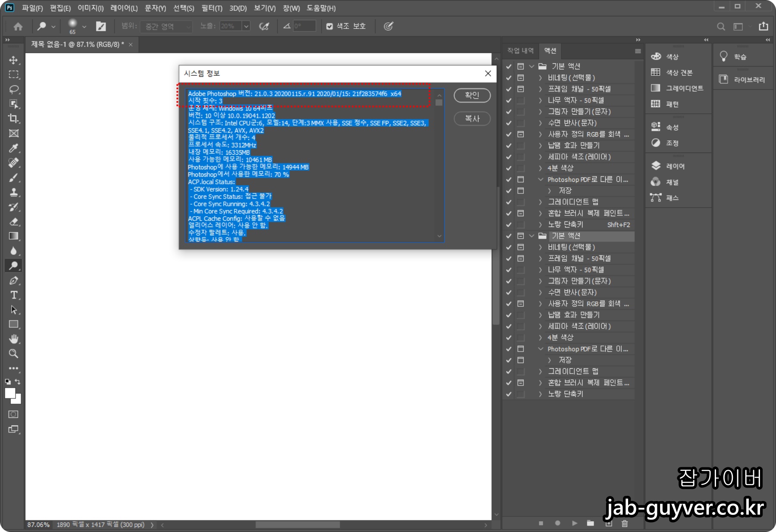
Task: Expand the first 나무 액자 - 50픽셀 action
Action: pyautogui.click(x=540, y=100)
